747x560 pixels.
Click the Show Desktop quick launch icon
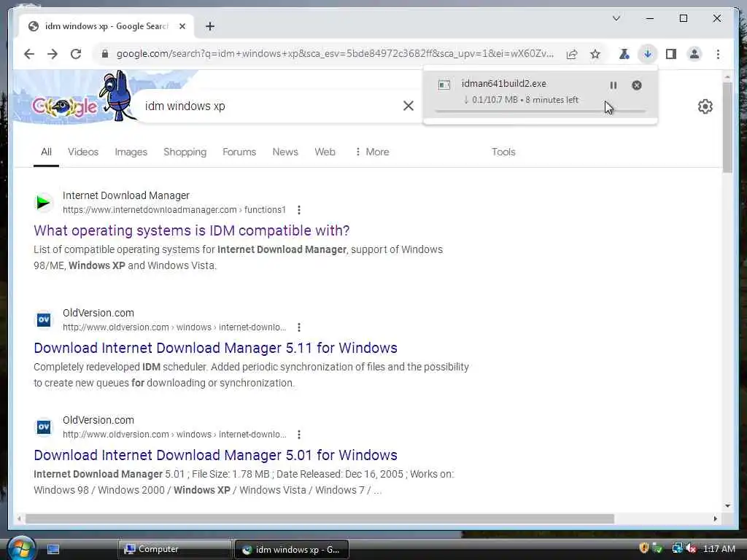click(x=53, y=550)
